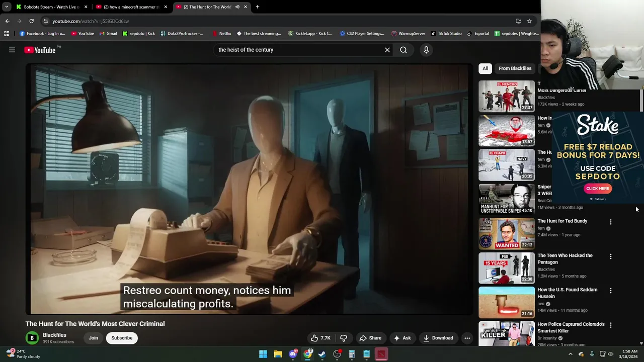Open Calculator from the taskbar
This screenshot has width=644, height=362.
(352, 354)
